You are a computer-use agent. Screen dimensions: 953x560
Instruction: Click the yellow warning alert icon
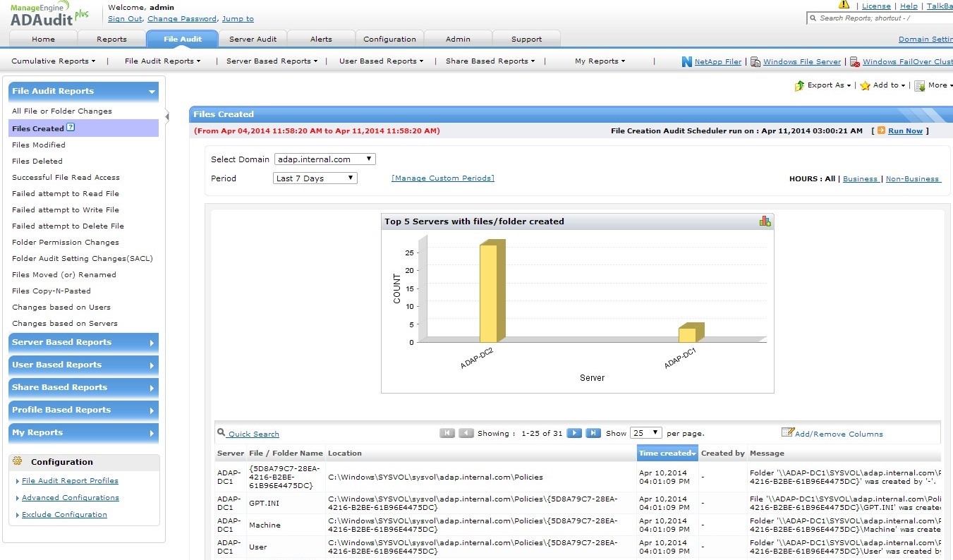(x=844, y=5)
